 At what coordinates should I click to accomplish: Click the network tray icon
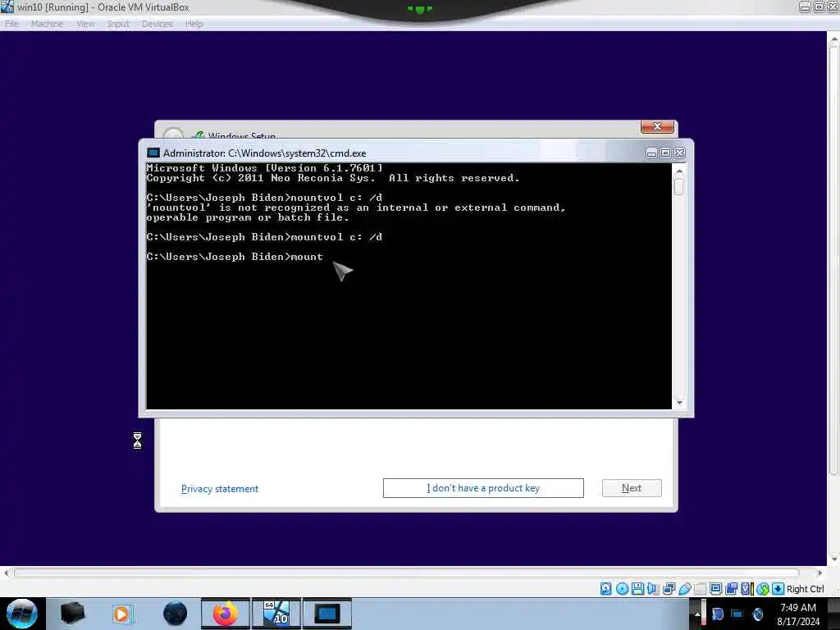click(737, 614)
